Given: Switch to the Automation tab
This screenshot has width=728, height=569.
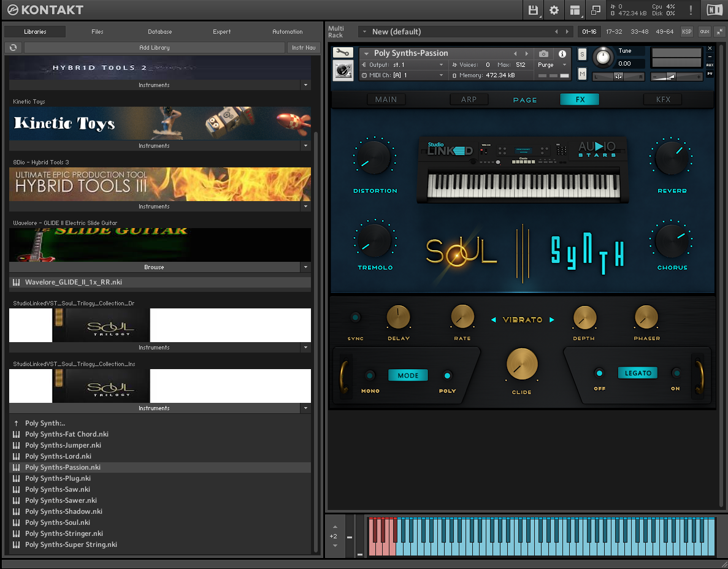Looking at the screenshot, I should coord(288,31).
